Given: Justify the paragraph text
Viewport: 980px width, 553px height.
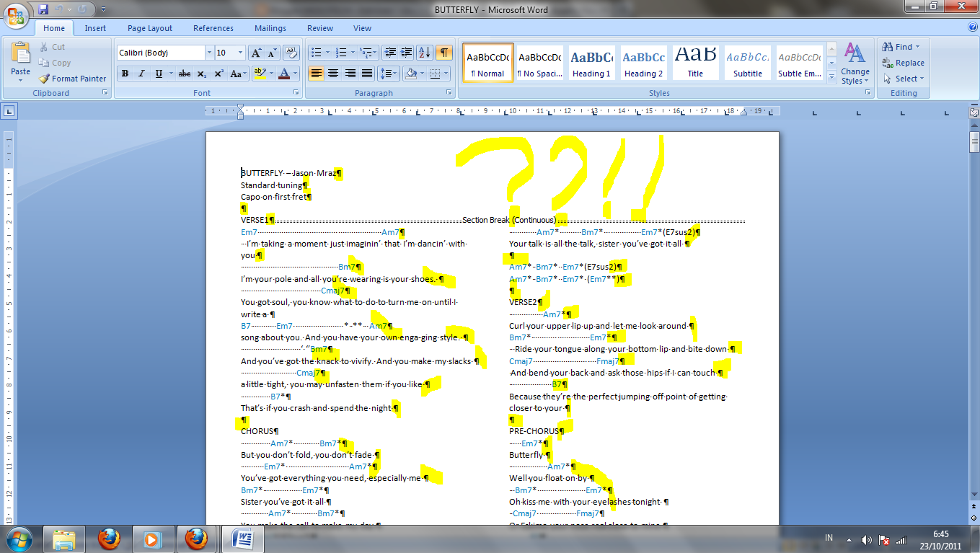Looking at the screenshot, I should [x=367, y=74].
